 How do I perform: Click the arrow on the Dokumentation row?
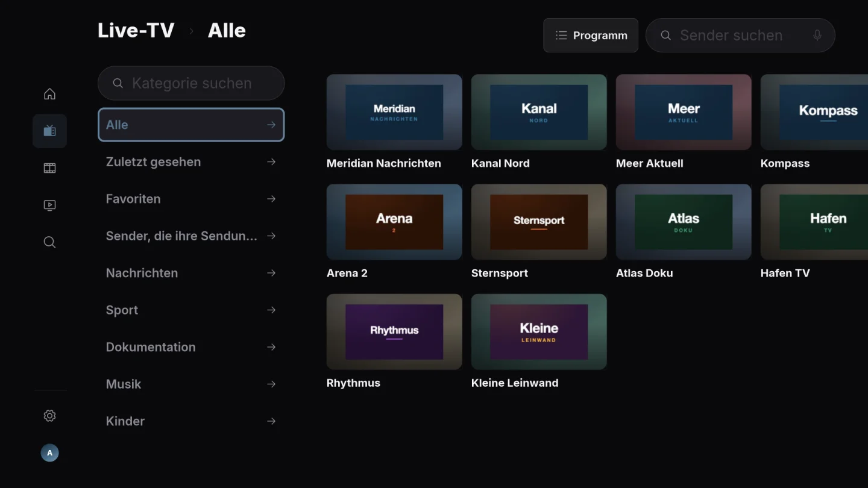tap(271, 347)
